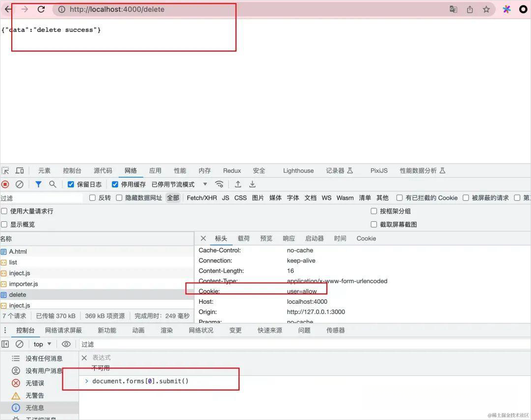This screenshot has height=420, width=531.
Task: Click the share page icon
Action: point(470,9)
